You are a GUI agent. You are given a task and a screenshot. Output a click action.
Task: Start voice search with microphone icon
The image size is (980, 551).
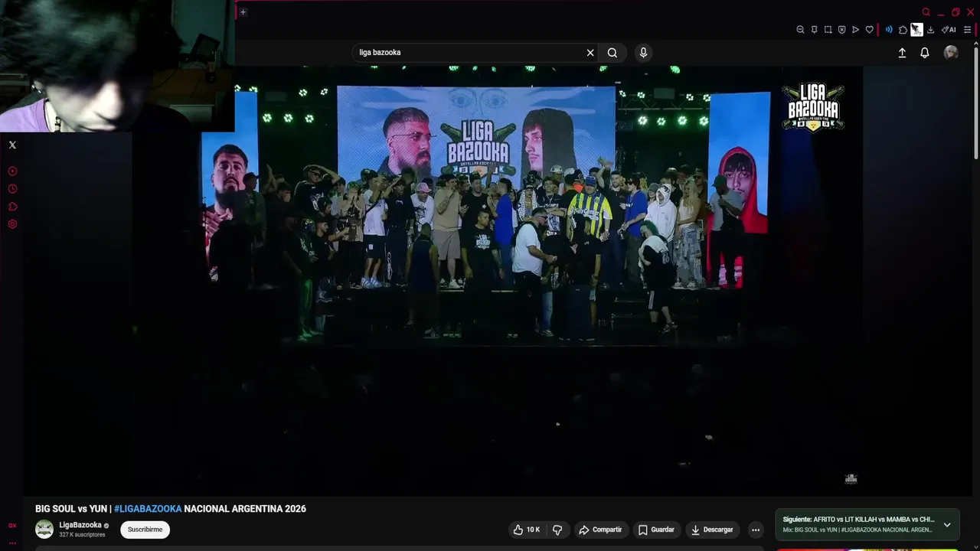point(643,53)
